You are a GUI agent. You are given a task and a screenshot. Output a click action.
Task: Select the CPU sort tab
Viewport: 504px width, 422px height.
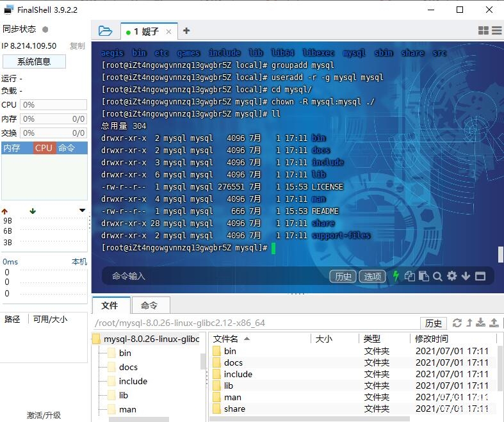[x=44, y=148]
